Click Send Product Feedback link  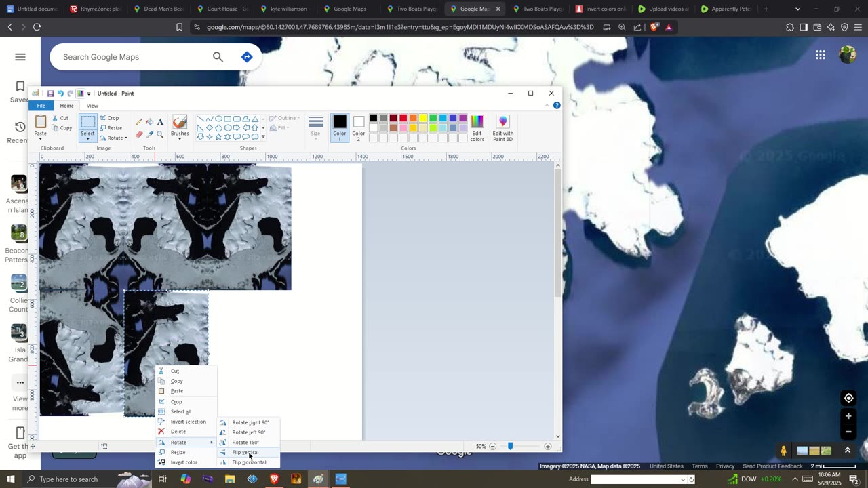[772, 466]
